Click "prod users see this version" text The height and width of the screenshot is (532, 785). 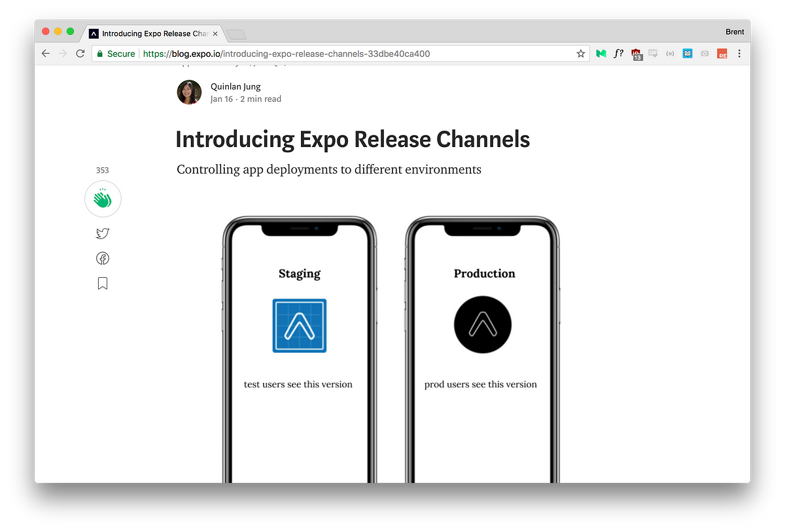[481, 384]
